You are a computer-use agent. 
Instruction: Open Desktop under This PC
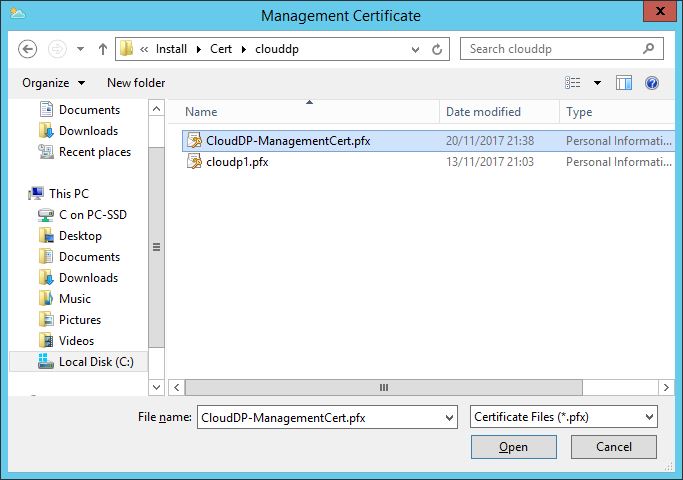tap(80, 236)
